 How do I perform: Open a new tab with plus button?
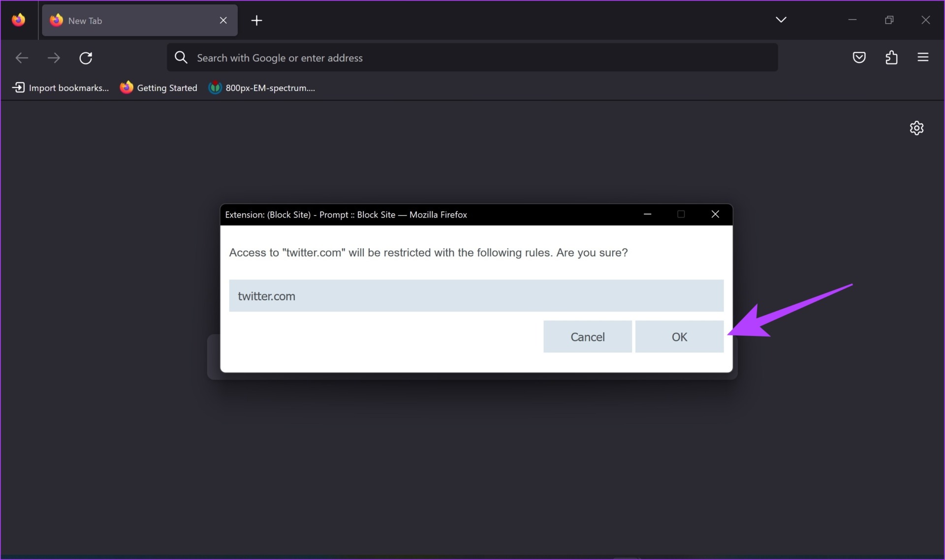pyautogui.click(x=256, y=20)
